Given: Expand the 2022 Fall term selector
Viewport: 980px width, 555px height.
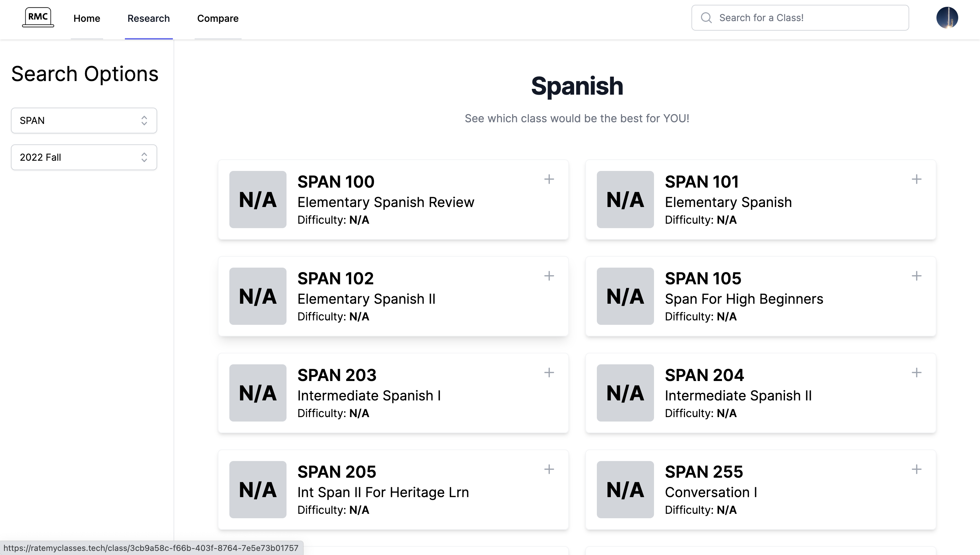Looking at the screenshot, I should [x=84, y=157].
